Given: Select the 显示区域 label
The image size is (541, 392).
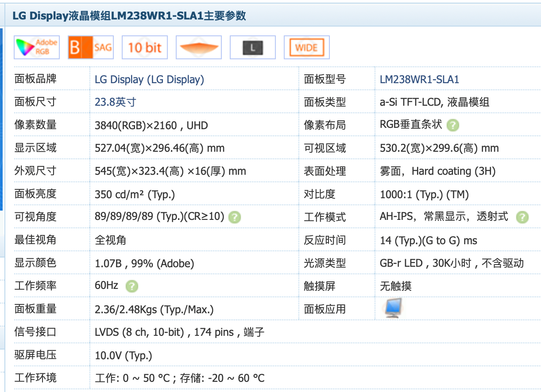Looking at the screenshot, I should click(35, 148).
